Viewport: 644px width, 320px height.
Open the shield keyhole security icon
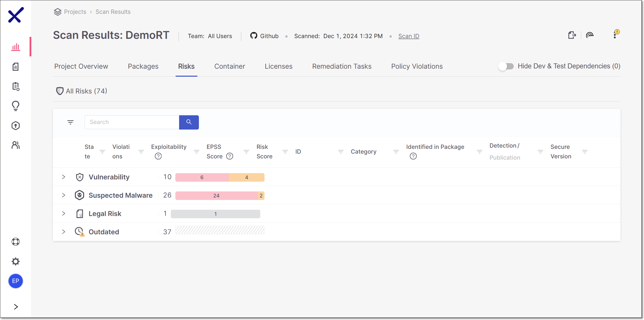[16, 126]
